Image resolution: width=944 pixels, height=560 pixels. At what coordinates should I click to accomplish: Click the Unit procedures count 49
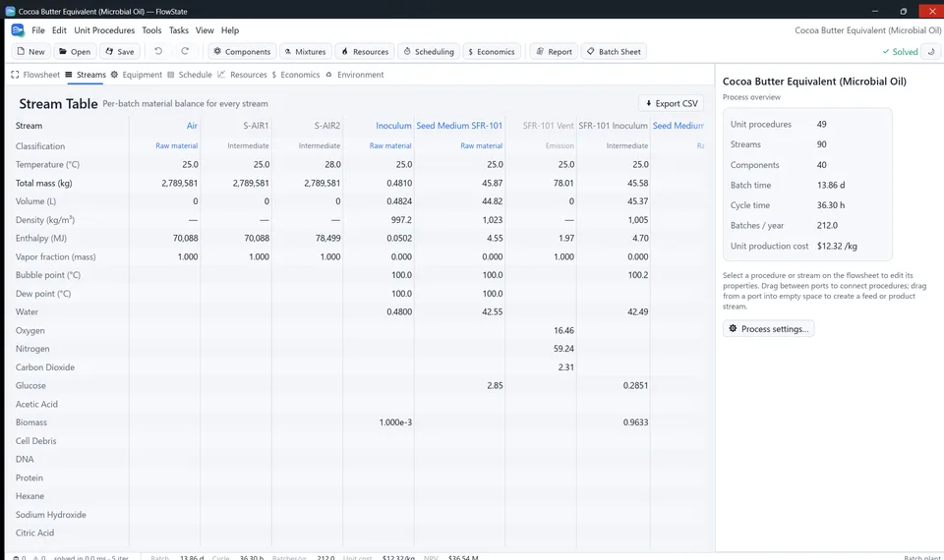822,125
